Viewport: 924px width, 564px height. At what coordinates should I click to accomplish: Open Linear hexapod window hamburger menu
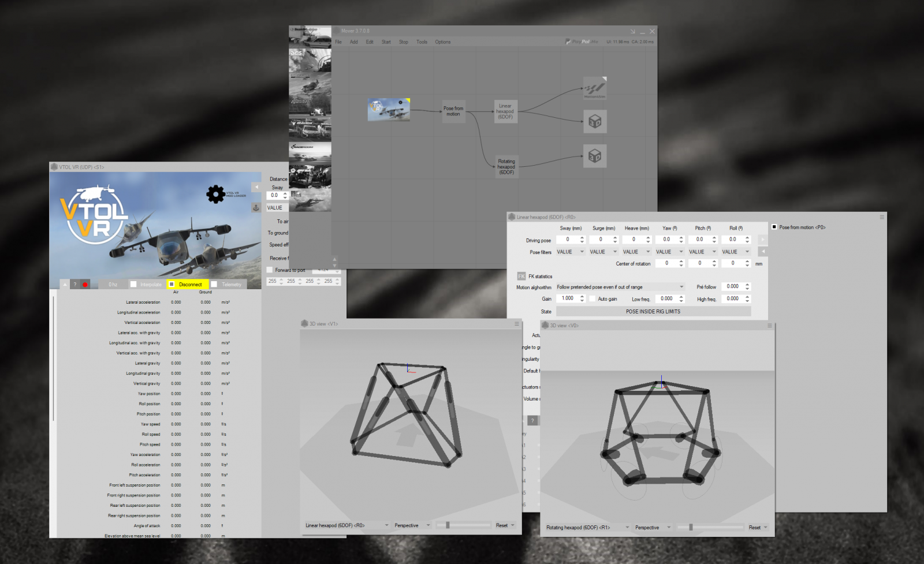882,217
